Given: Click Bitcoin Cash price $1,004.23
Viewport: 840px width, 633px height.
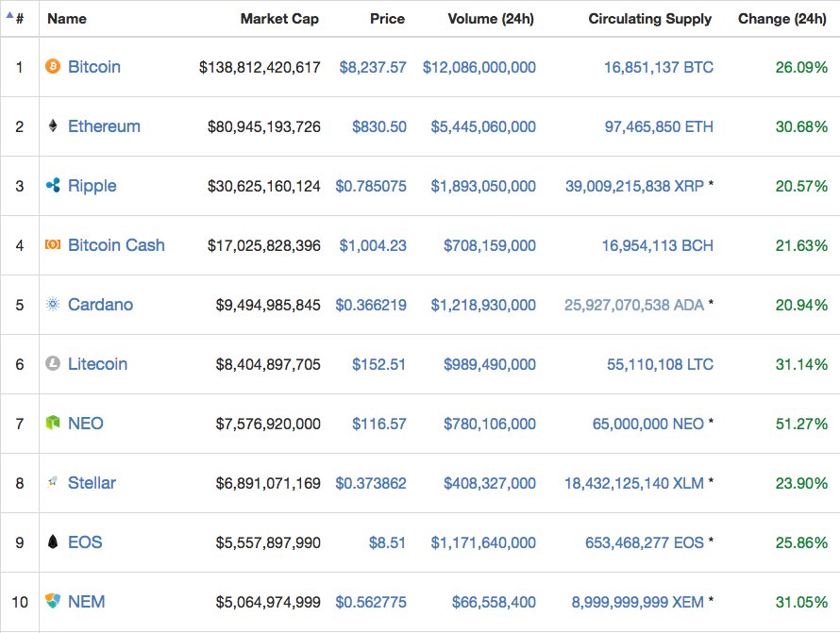Looking at the screenshot, I should [x=373, y=246].
